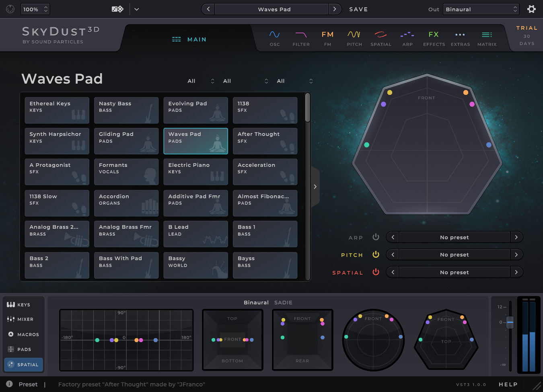This screenshot has width=543, height=392.
Task: Open the SPATIAL section in top bar
Action: 381,39
